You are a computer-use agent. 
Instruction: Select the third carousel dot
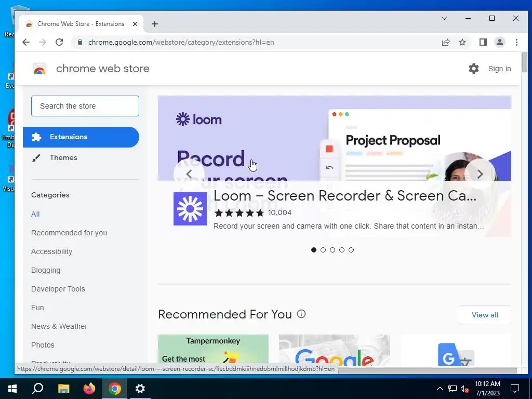click(332, 250)
